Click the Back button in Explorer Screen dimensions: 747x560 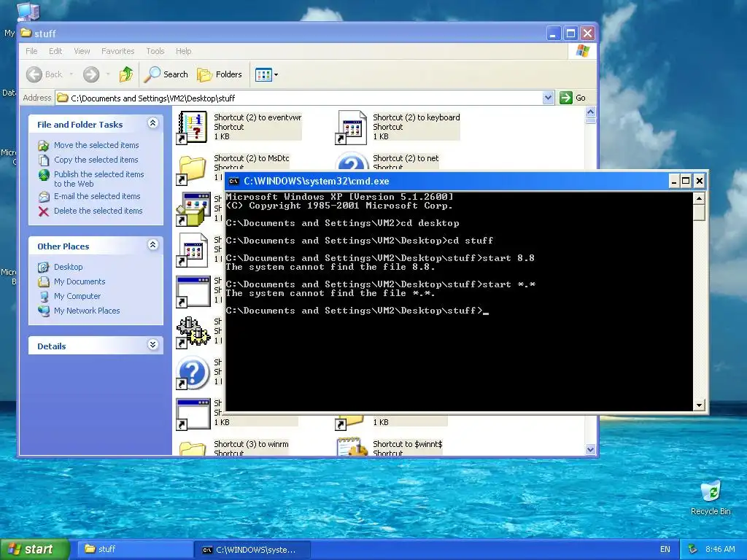(44, 74)
